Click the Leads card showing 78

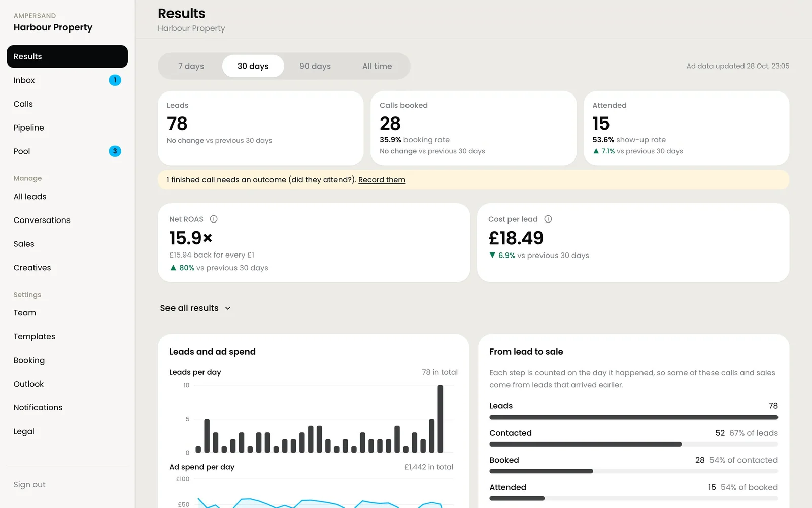260,128
